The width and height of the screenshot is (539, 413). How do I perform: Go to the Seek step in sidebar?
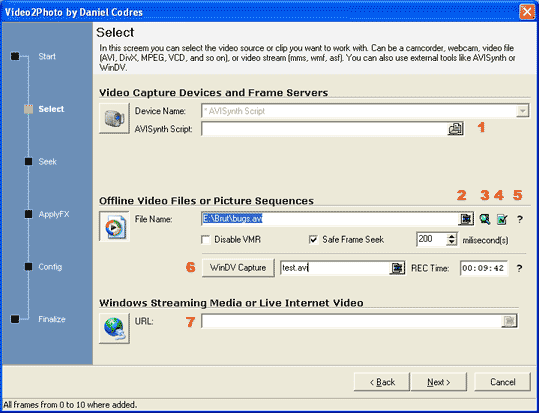[47, 162]
